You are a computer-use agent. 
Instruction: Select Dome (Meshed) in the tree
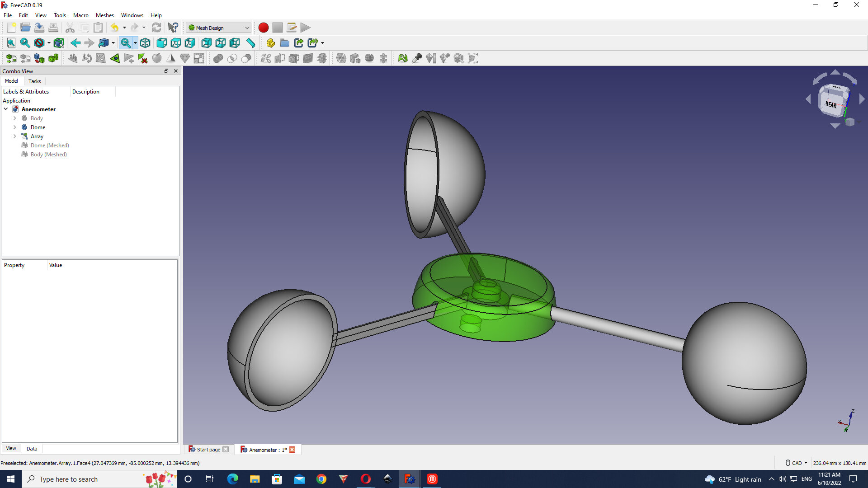[50, 145]
